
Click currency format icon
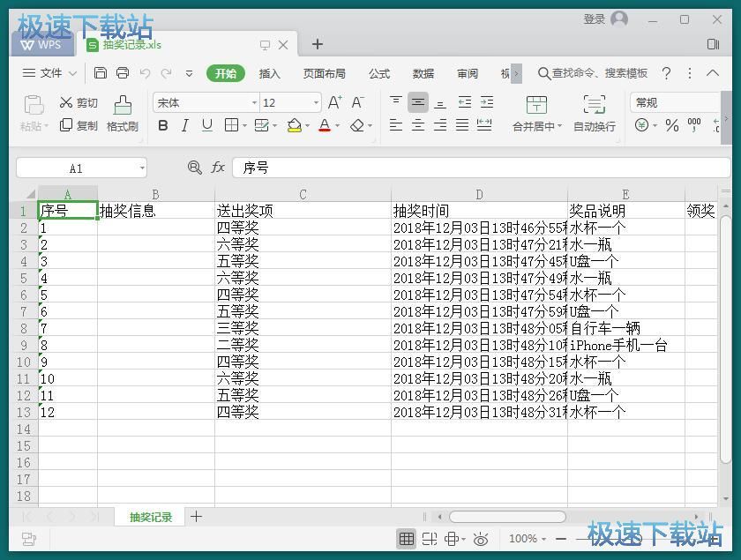pos(641,125)
